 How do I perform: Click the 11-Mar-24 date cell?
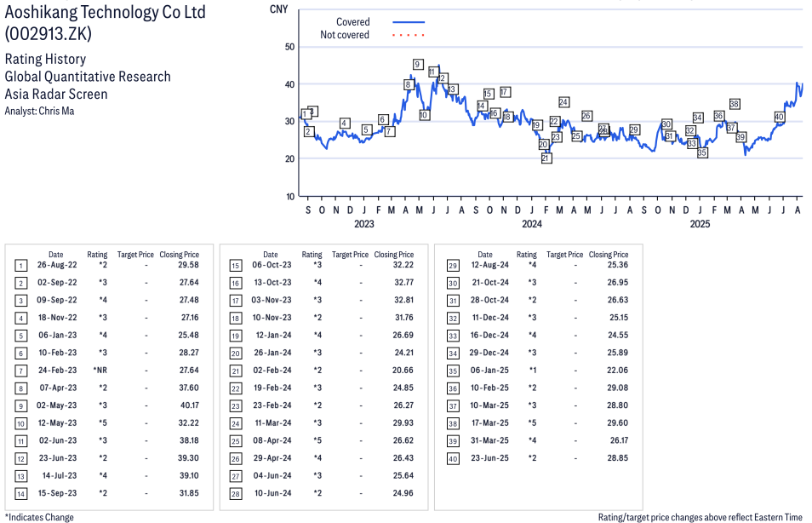point(273,423)
